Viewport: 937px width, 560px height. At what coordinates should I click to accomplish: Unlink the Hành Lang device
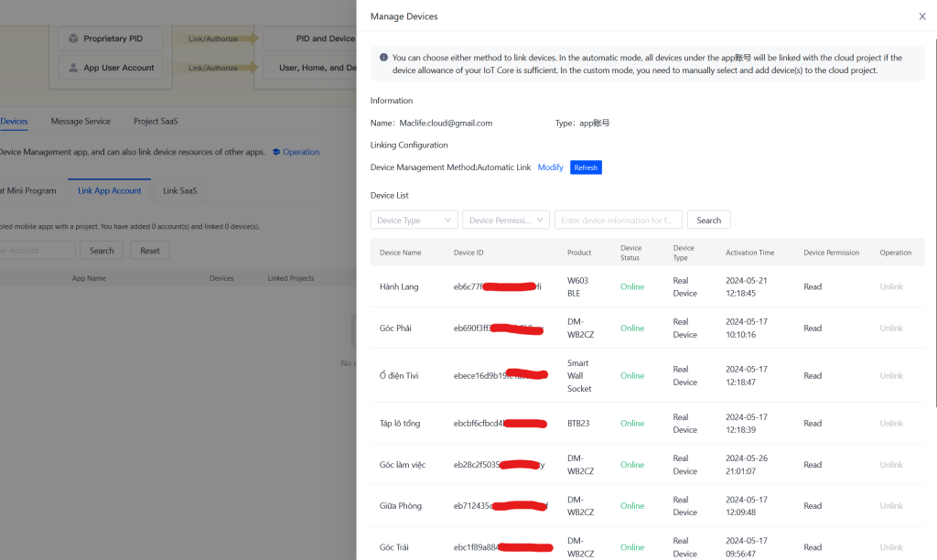(891, 286)
